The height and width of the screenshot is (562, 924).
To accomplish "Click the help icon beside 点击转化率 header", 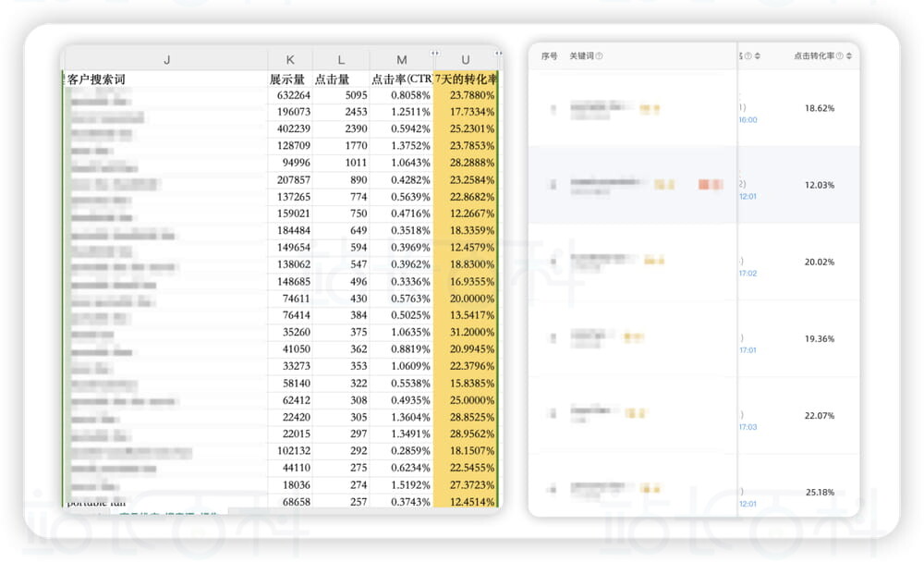I will pos(838,56).
